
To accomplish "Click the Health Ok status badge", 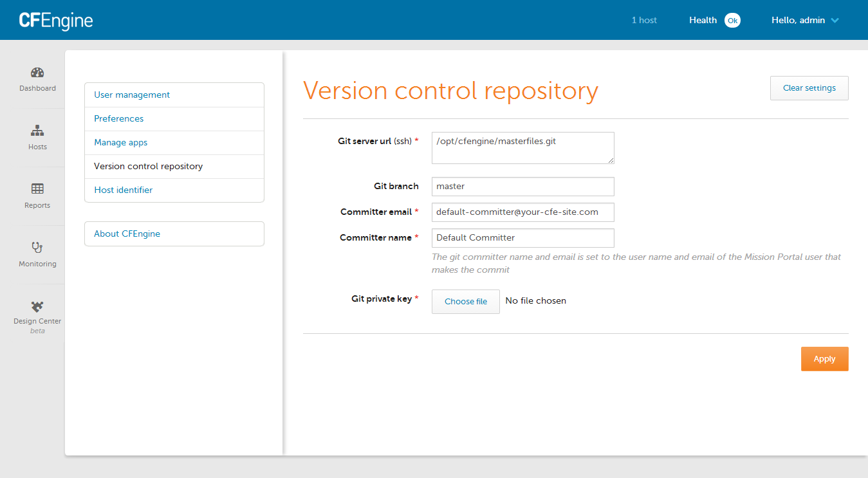I will coord(732,21).
